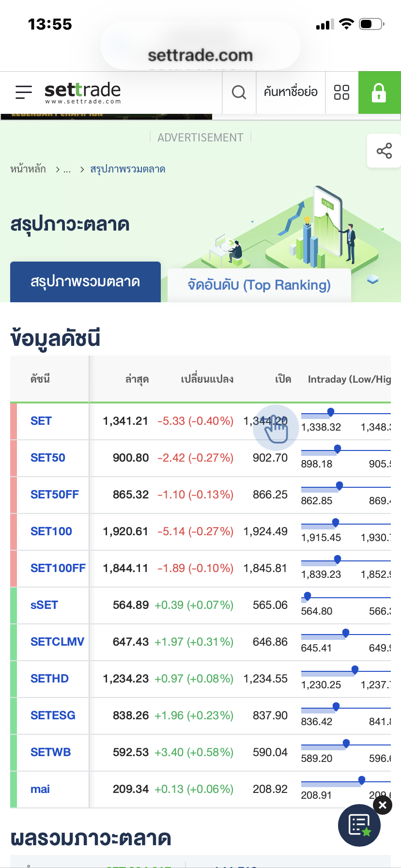Switch to สรุปภาพรวมตลาด tab
401x868 pixels.
click(85, 282)
